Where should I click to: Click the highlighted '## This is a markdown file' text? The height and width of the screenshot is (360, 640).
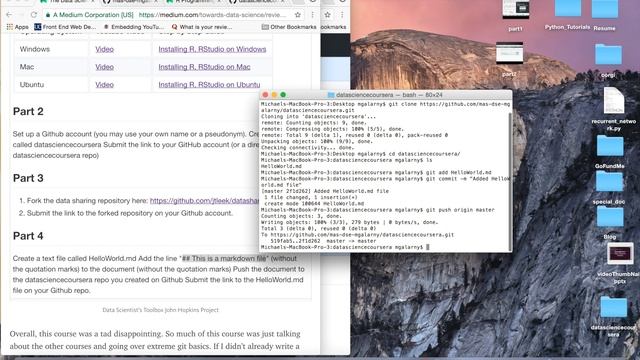point(224,258)
